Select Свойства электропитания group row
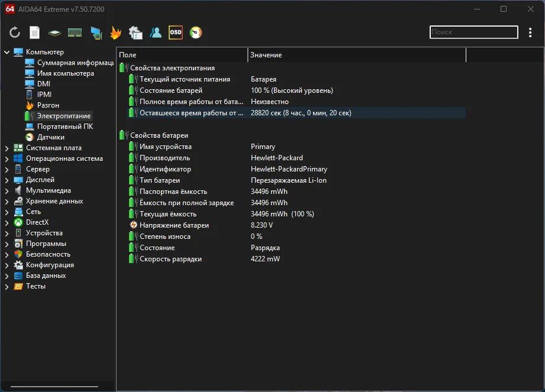 tap(292, 68)
